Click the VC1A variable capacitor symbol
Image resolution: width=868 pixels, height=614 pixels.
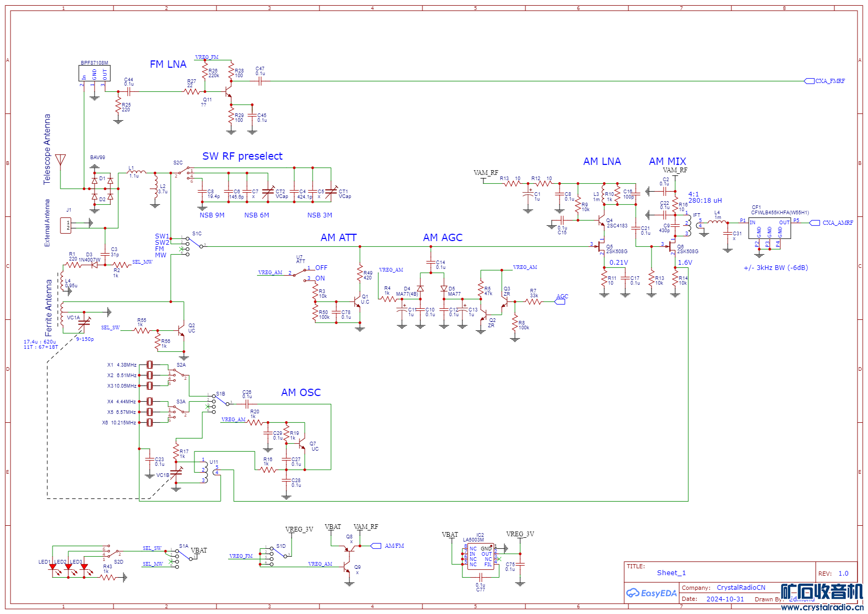click(x=84, y=323)
